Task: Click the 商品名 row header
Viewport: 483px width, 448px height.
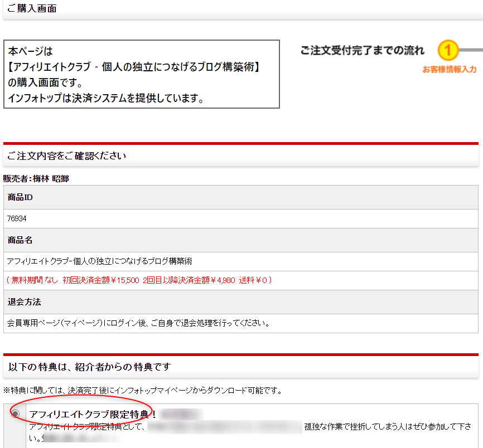Action: pyautogui.click(x=20, y=240)
